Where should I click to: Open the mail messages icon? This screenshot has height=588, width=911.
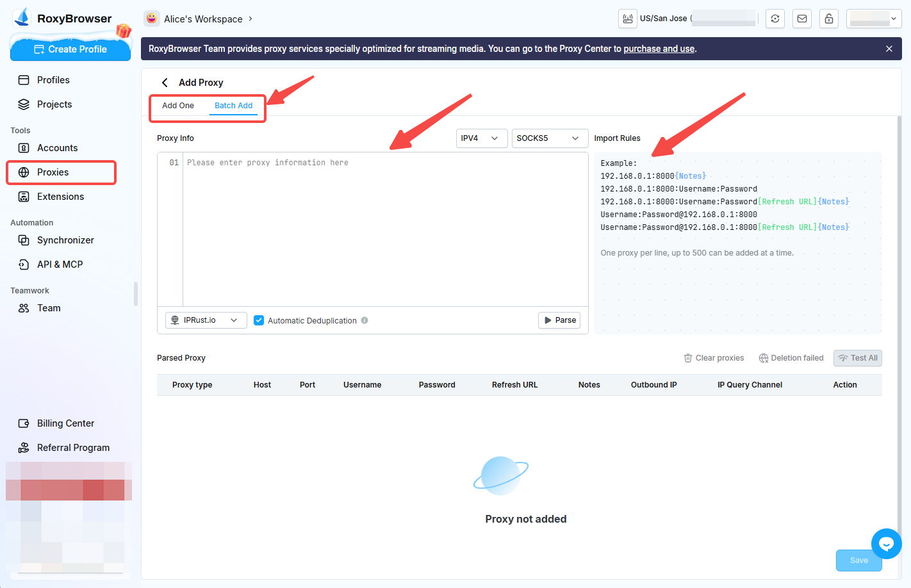coord(802,19)
